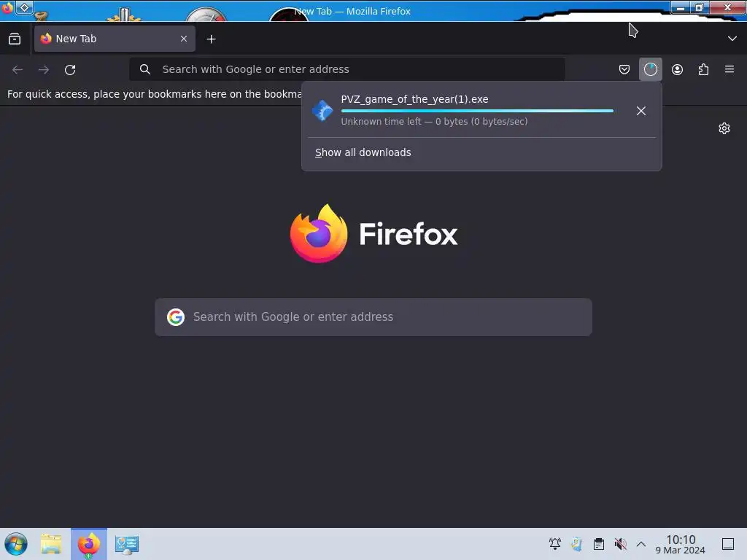
Task: Open the title bar Firefox window menu
Action: [x=7, y=7]
